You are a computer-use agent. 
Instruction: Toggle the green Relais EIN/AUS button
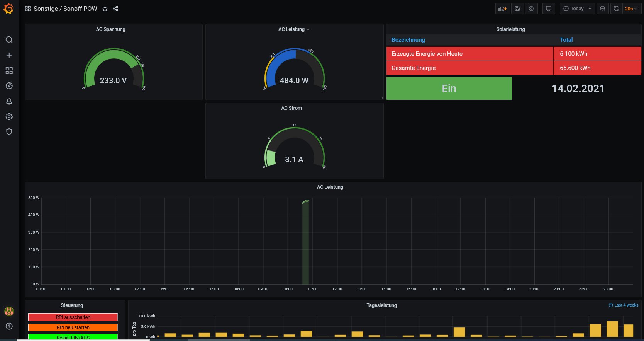click(x=73, y=337)
